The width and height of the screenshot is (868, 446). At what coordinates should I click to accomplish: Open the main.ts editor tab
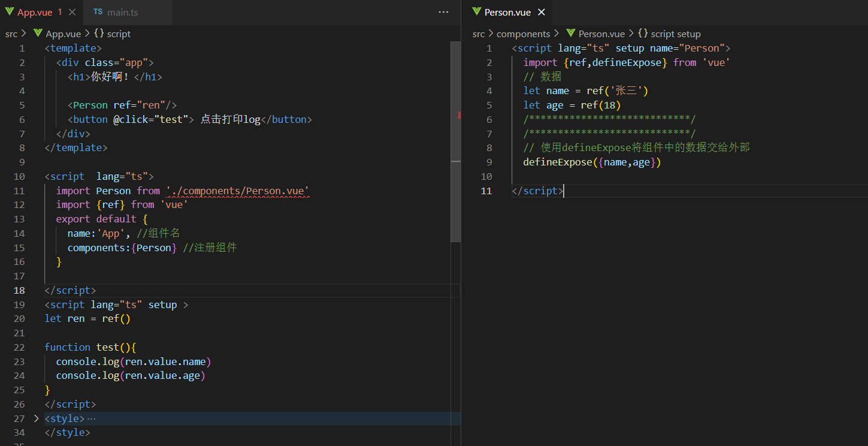123,12
